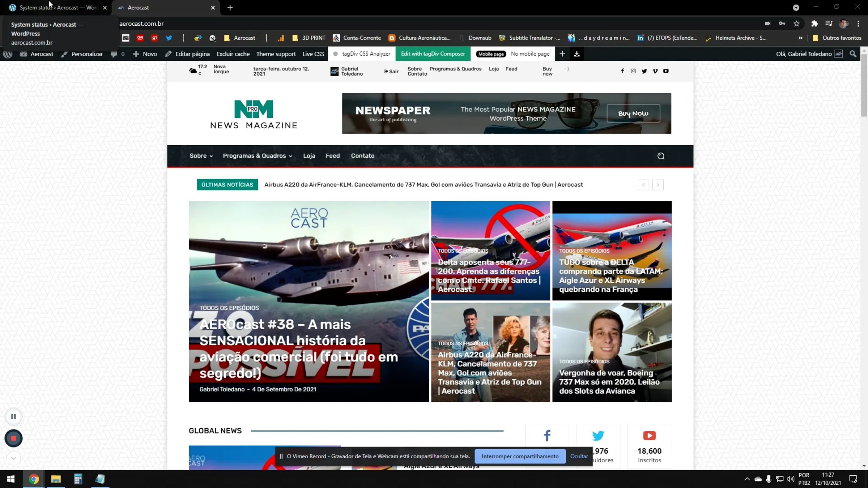Click the address bar showing aerocast.com.br

[x=434, y=23]
